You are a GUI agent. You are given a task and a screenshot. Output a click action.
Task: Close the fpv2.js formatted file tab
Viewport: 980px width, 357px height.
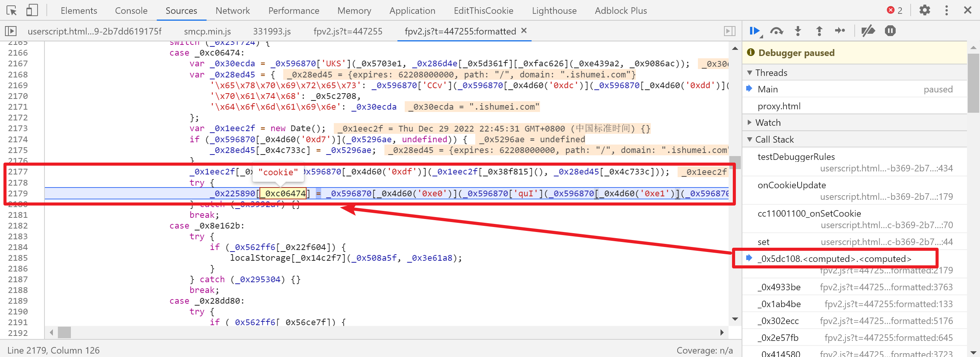tap(524, 31)
